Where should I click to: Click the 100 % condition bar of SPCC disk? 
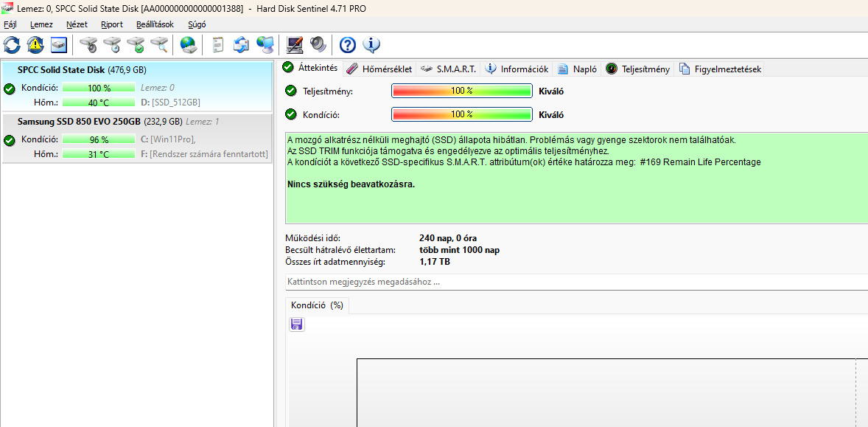click(99, 88)
